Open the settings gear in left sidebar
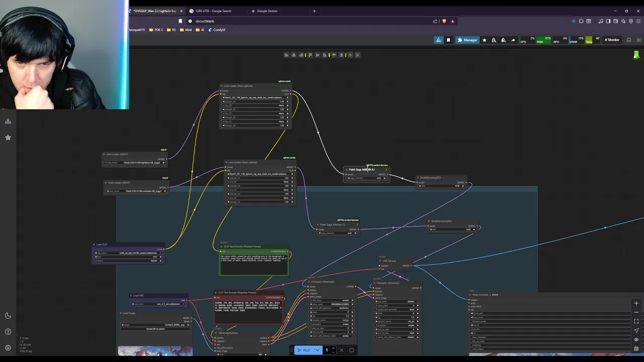 tap(8, 348)
